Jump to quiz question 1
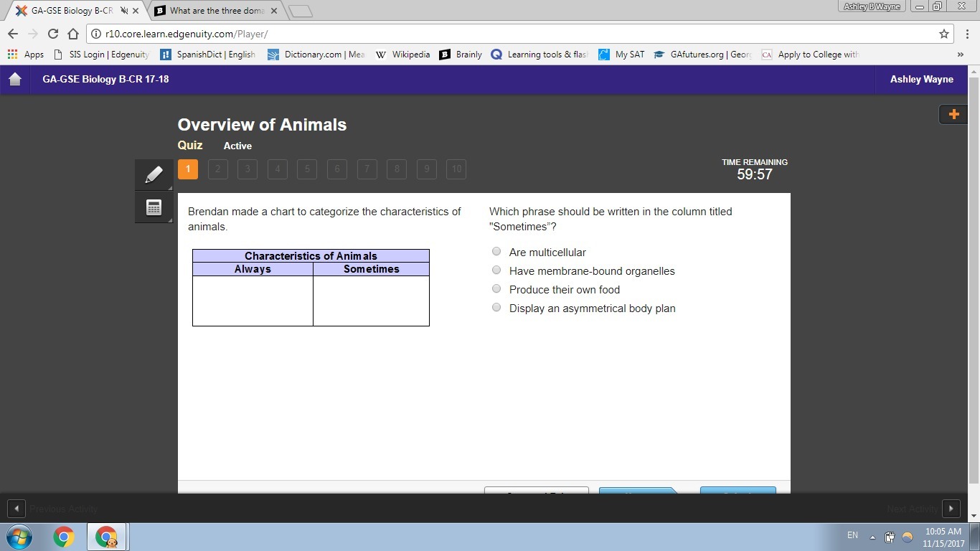The height and width of the screenshot is (551, 980). click(x=188, y=169)
